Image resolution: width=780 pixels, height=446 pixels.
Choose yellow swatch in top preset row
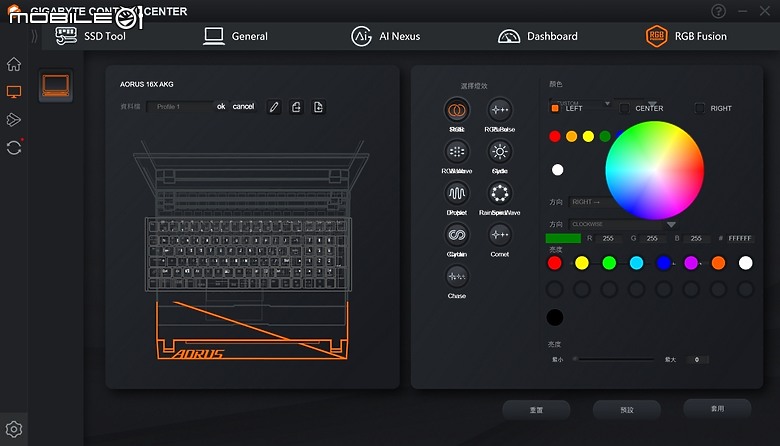coord(588,136)
